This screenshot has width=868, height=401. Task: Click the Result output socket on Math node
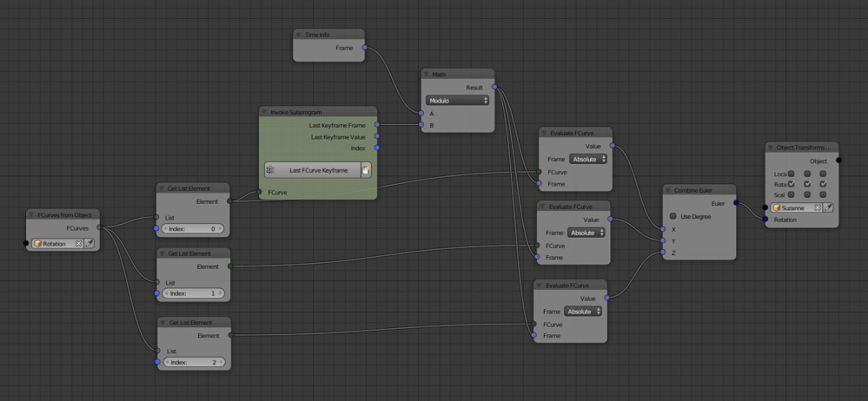click(x=494, y=87)
